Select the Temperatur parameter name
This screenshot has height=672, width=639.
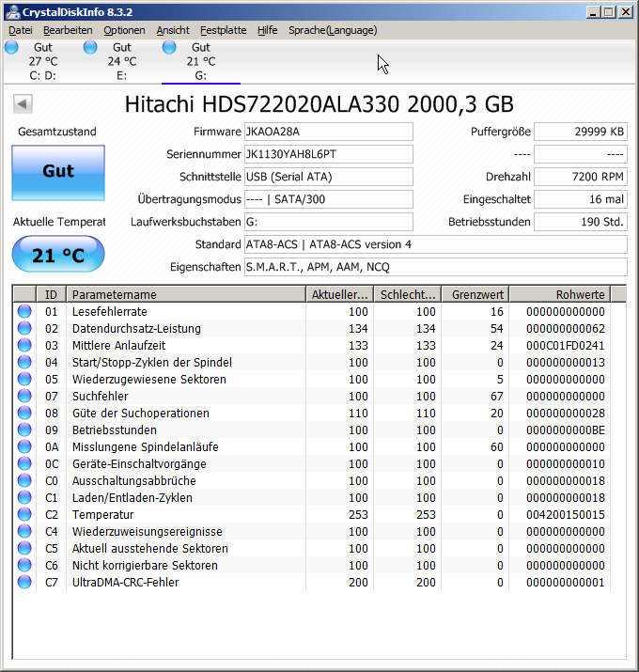coord(102,515)
